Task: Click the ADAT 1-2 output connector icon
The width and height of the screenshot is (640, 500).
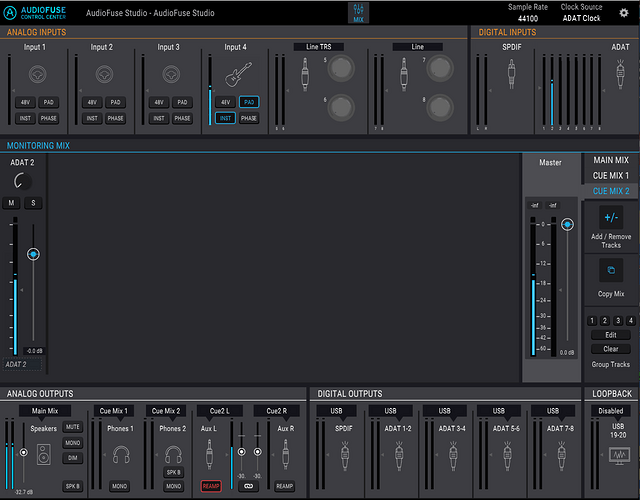Action: [x=399, y=456]
